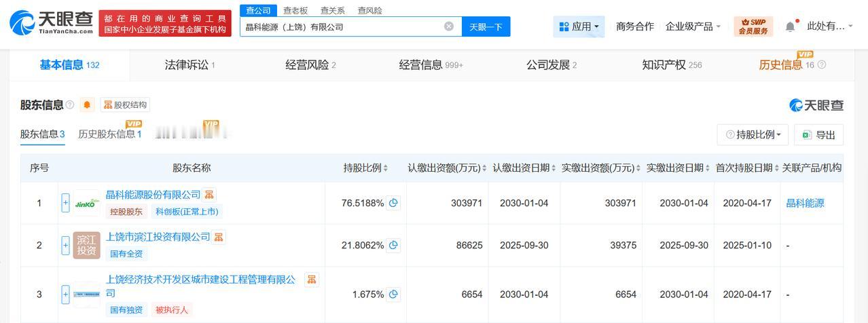Click the alert bell next to 股东信息 heading
Image resolution: width=868 pixels, height=323 pixels.
[x=87, y=104]
